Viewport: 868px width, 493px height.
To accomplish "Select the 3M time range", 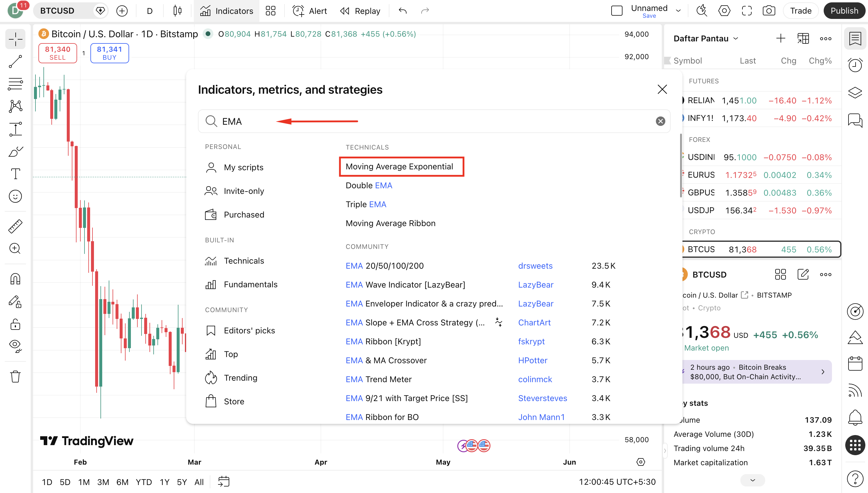I will 103,482.
